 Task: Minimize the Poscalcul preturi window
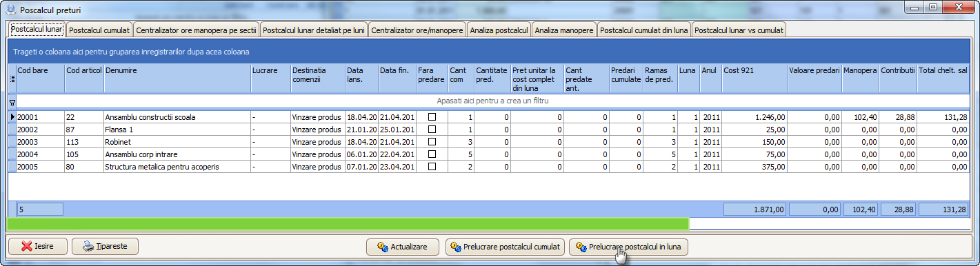pyautogui.click(x=914, y=8)
